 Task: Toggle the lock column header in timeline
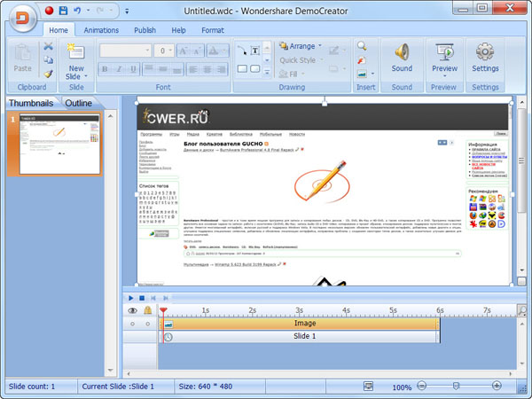point(148,311)
